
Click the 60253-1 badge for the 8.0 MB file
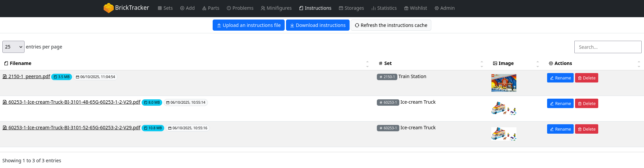[x=388, y=102]
